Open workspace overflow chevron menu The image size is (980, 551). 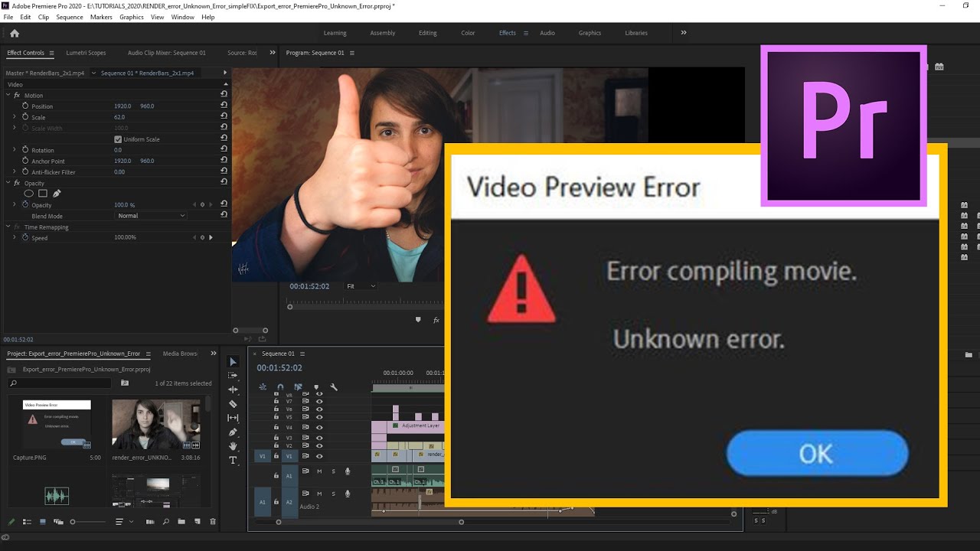coord(684,33)
